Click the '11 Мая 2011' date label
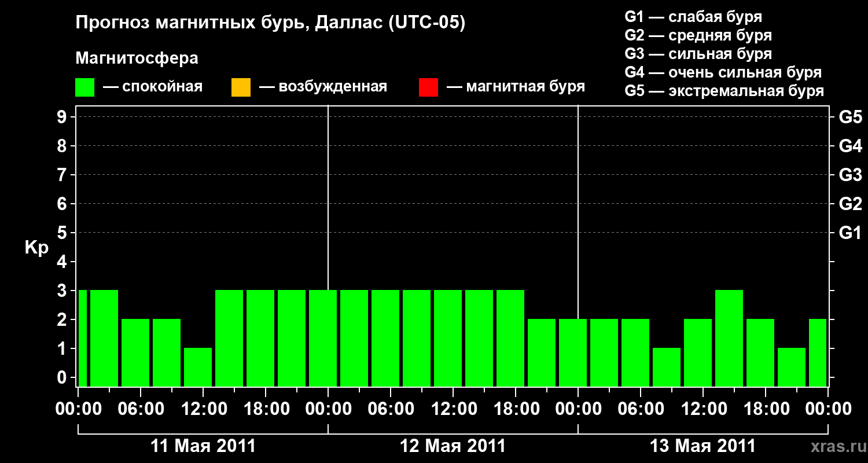 tap(203, 446)
